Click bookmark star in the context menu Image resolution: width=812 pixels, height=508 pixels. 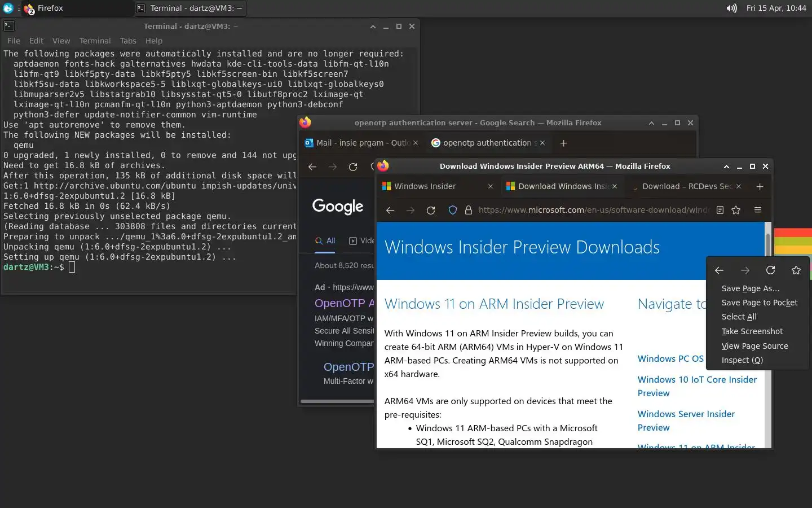796,270
